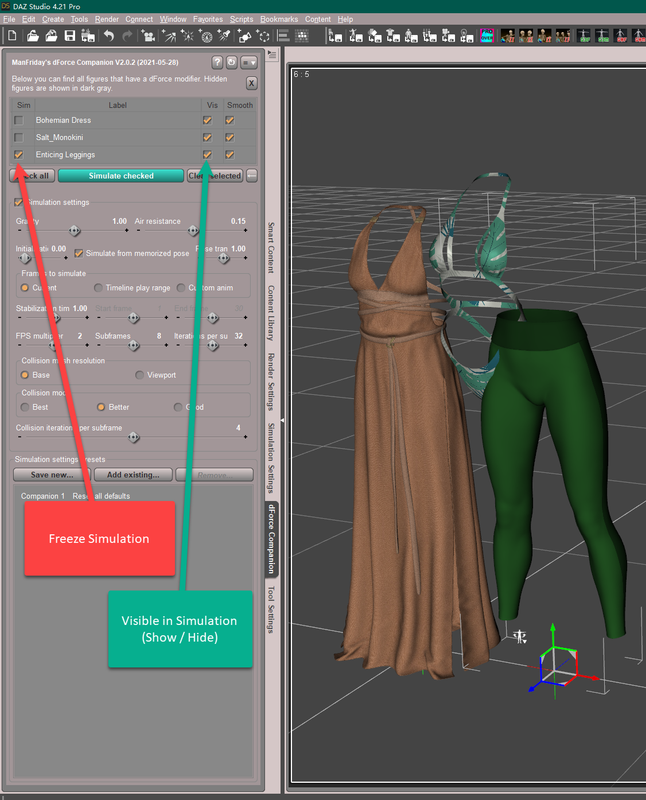
Task: Close the info message with X button
Action: point(251,83)
